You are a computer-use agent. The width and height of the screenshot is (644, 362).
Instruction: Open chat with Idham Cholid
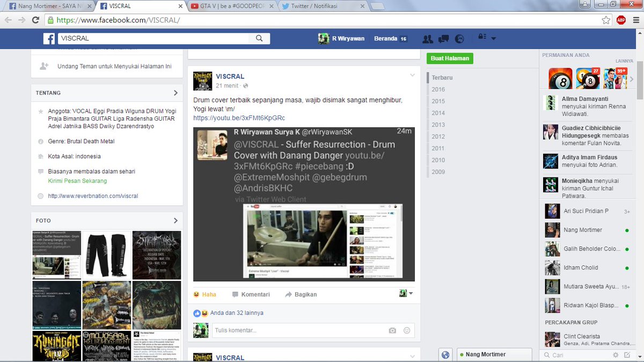(x=587, y=268)
